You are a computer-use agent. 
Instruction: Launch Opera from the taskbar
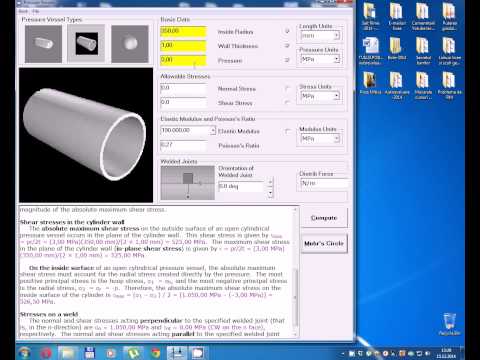[x=46, y=353]
